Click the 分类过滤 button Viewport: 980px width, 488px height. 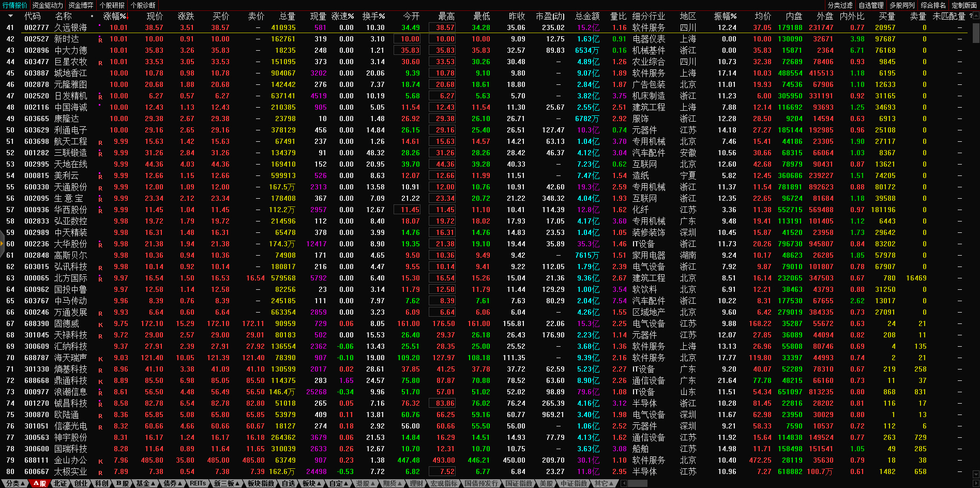click(x=840, y=5)
